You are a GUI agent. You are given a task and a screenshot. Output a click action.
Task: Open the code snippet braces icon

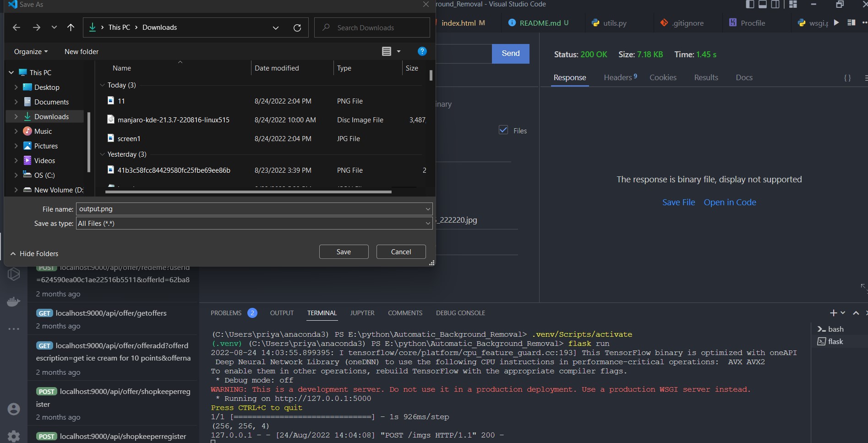click(847, 78)
